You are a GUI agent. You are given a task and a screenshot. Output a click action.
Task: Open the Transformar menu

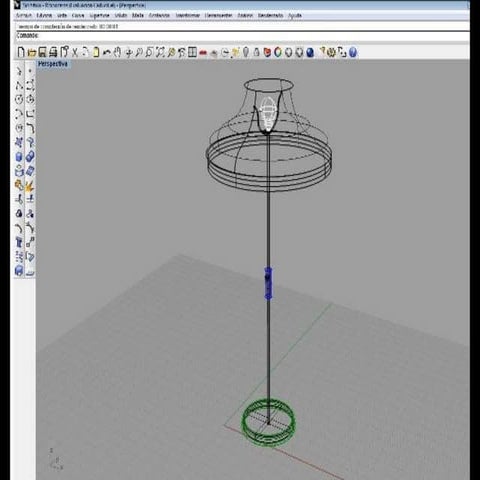[188, 15]
